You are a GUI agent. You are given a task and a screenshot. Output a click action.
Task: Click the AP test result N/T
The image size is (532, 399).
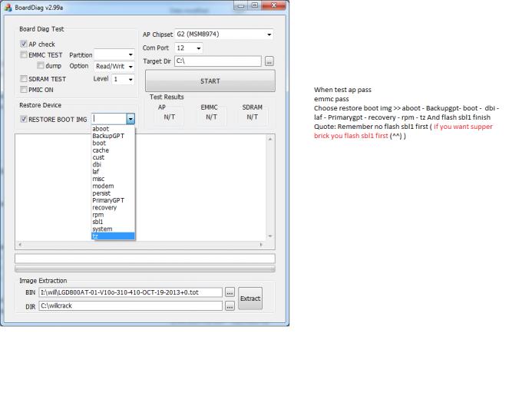click(170, 117)
